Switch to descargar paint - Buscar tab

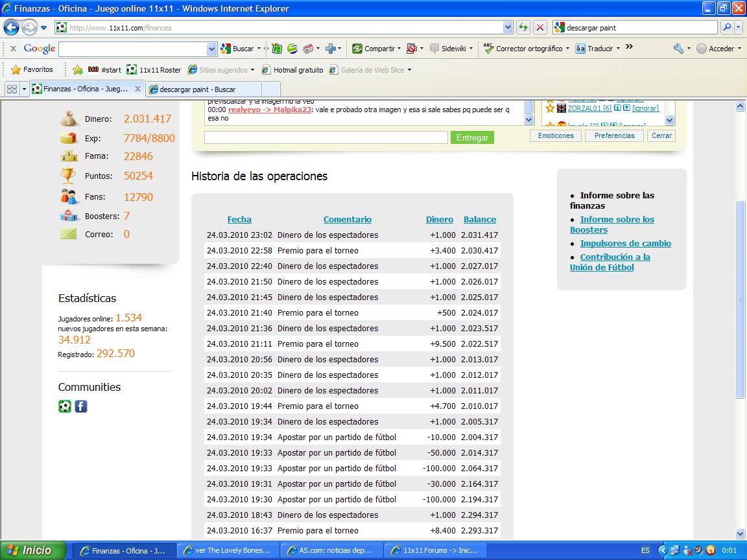202,89
